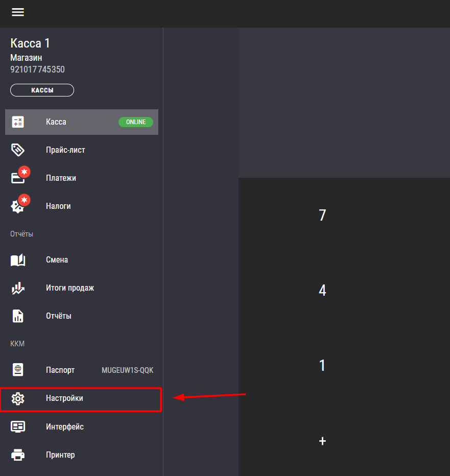Viewport: 450px width, 476px height.
Task: Select the Касса menu item label
Action: tap(56, 122)
